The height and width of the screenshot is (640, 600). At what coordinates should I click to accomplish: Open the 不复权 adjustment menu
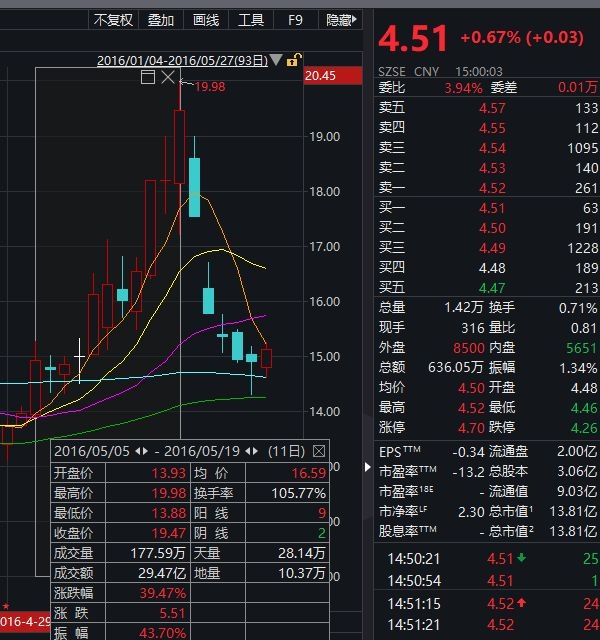click(x=113, y=20)
